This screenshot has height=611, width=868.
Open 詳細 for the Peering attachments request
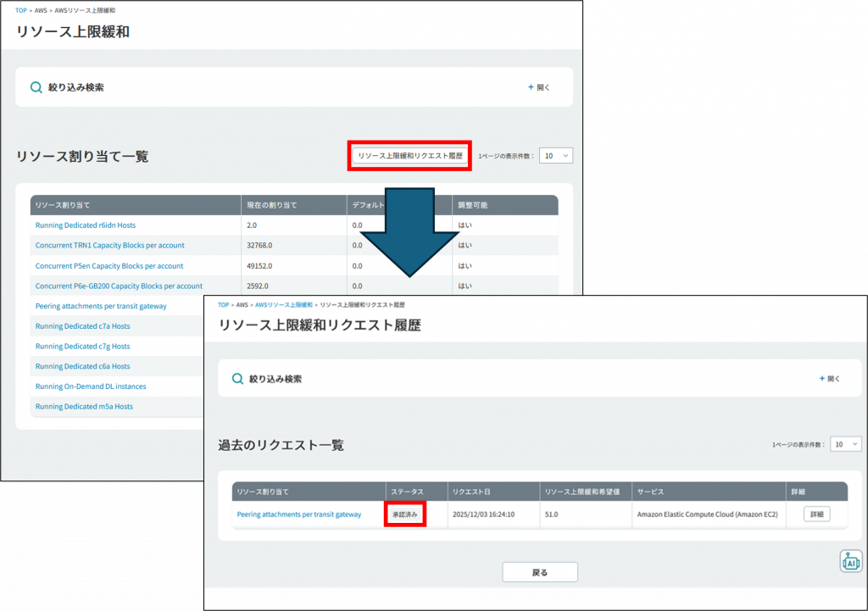(816, 514)
